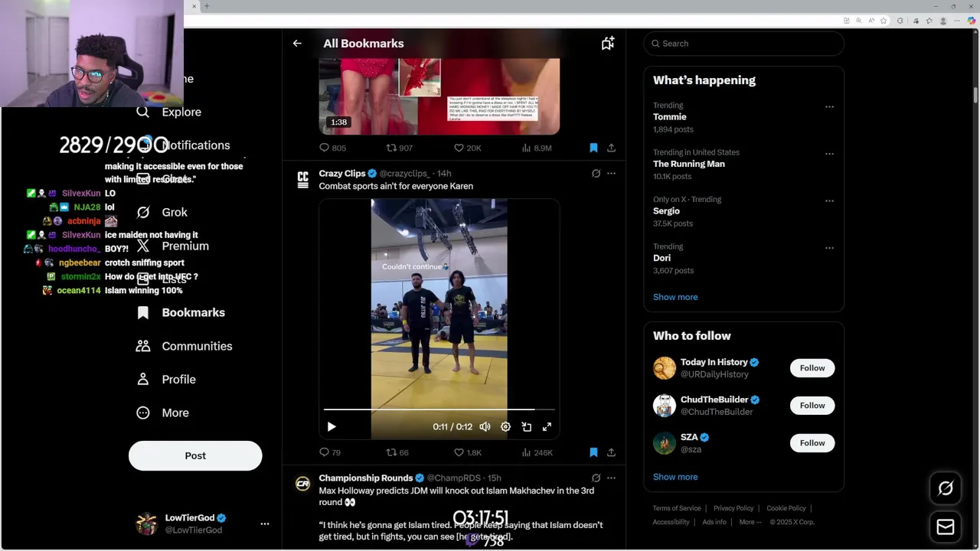View analytics of Crazy Clips post 246K
Viewport: 980px width, 551px height.
(x=536, y=452)
